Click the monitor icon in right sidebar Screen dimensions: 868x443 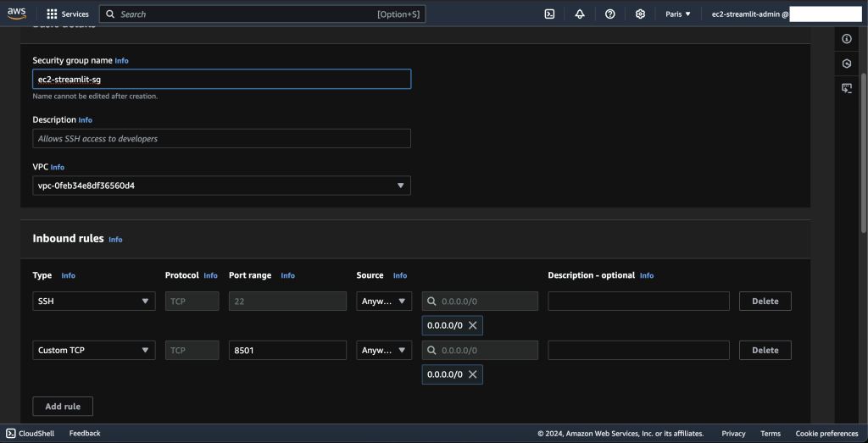click(846, 88)
